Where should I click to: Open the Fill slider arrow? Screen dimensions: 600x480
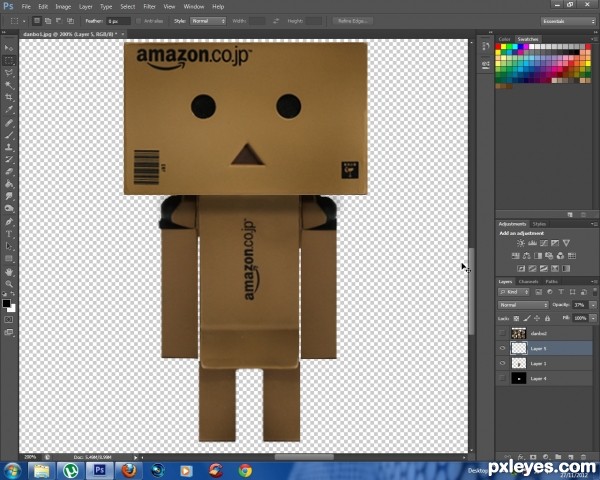(593, 318)
